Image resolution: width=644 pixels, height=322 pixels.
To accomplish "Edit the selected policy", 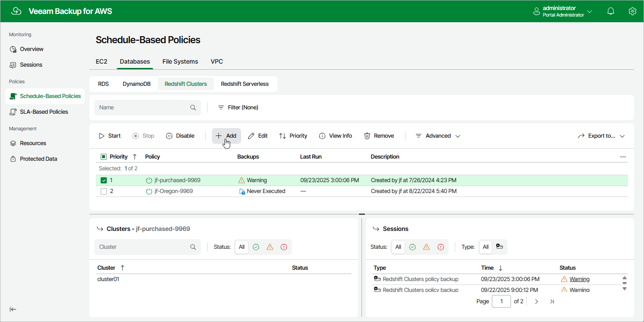I will point(258,136).
